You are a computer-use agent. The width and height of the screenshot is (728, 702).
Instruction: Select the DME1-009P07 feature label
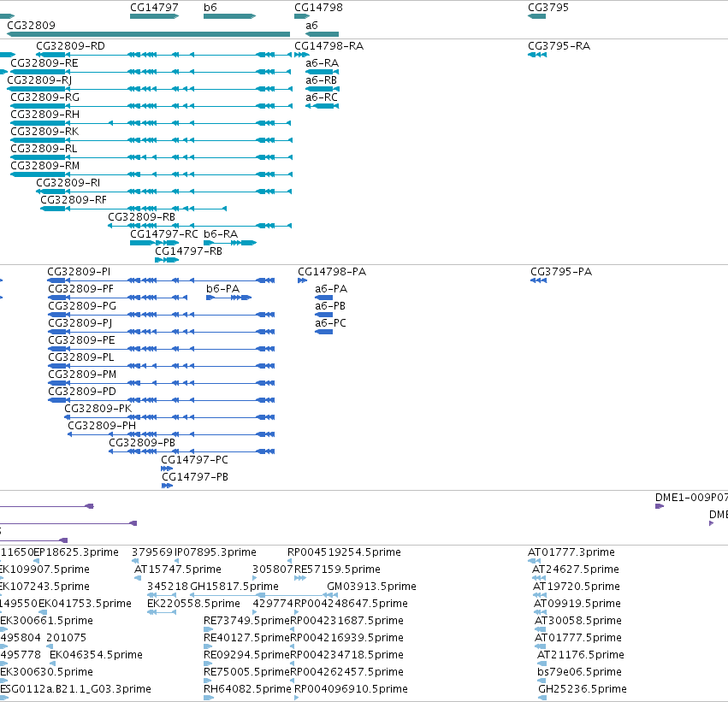pyautogui.click(x=691, y=498)
